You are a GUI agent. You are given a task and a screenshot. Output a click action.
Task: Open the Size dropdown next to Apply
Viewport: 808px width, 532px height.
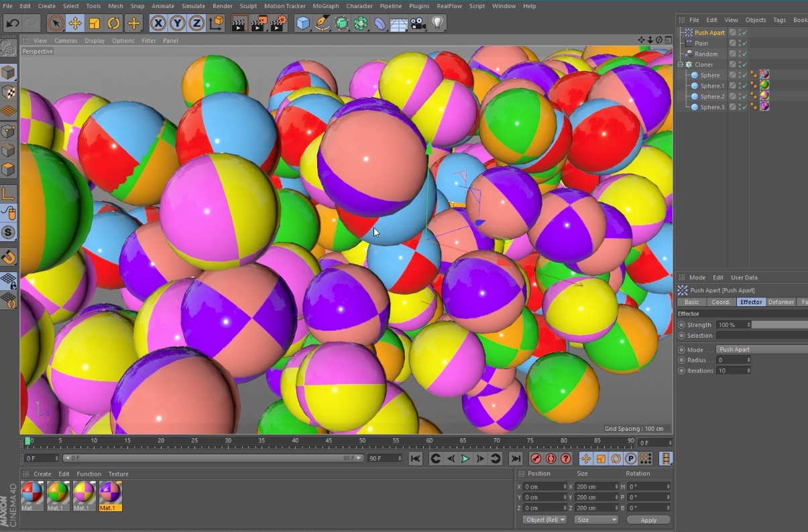[595, 519]
